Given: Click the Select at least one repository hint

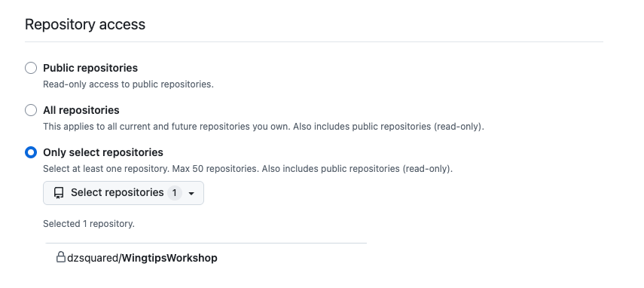Looking at the screenshot, I should pyautogui.click(x=106, y=169).
